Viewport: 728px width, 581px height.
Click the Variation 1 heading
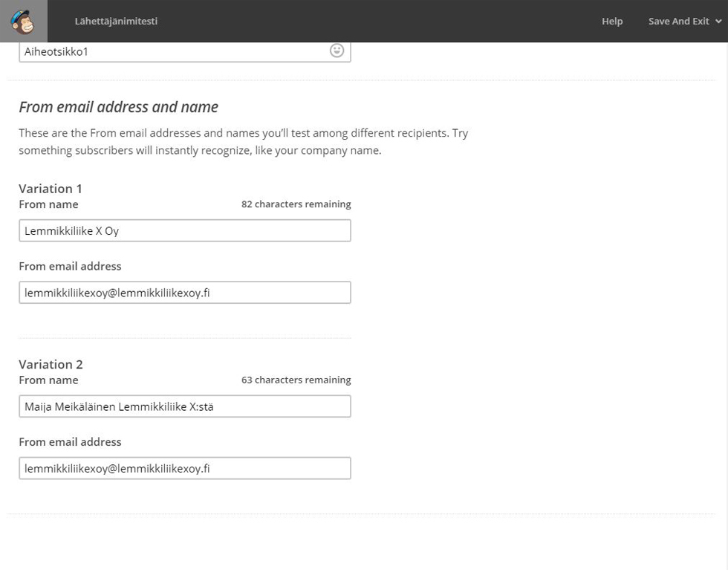51,189
